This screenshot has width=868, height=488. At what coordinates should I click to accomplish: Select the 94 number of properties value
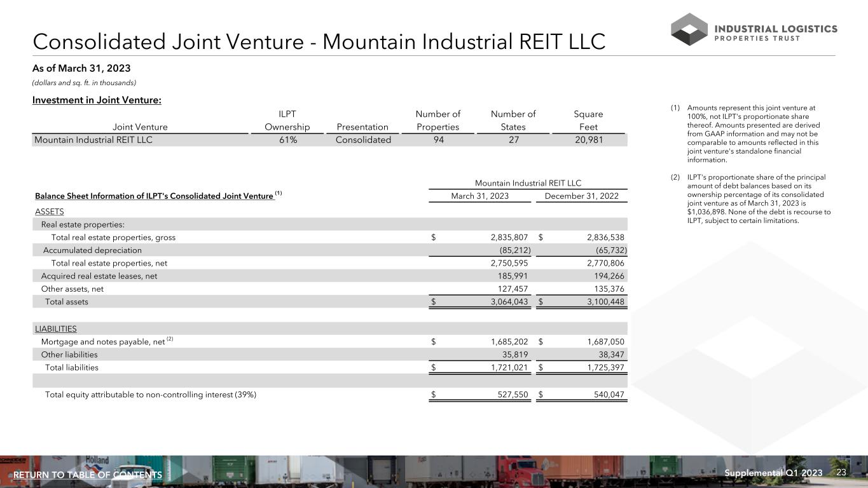coord(437,140)
